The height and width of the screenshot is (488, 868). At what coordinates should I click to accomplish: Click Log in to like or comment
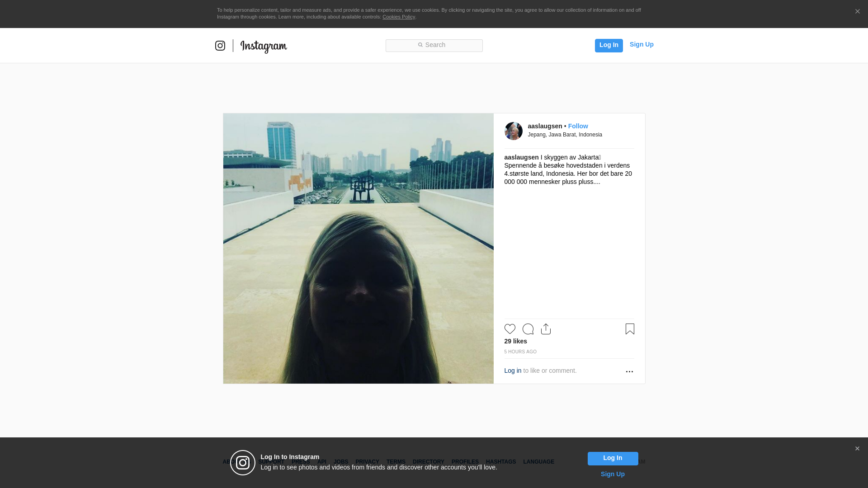pyautogui.click(x=513, y=371)
